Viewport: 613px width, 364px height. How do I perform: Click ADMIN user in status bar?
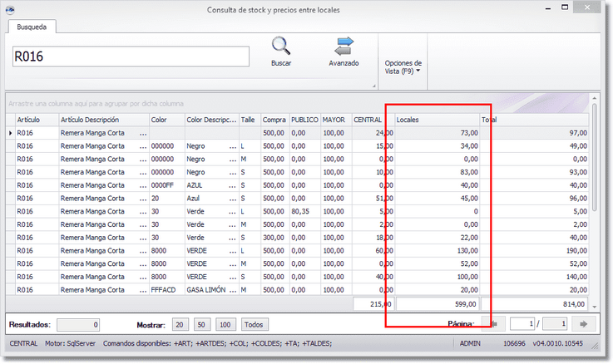(x=470, y=344)
